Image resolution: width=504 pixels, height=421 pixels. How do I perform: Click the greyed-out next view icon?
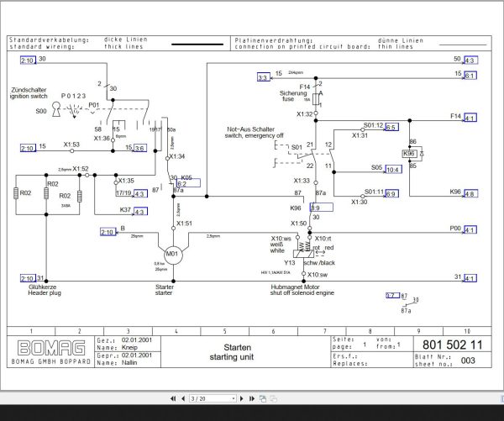click(273, 398)
